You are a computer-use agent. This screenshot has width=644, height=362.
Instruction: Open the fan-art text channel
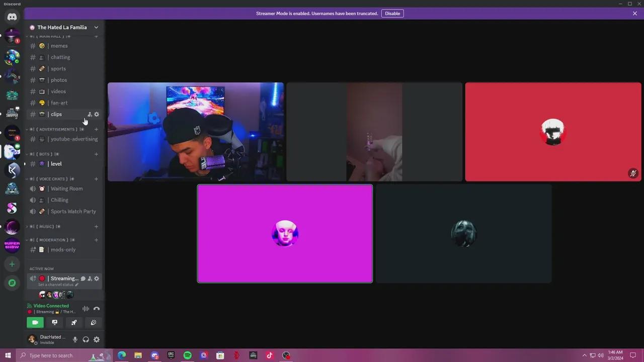click(x=64, y=103)
